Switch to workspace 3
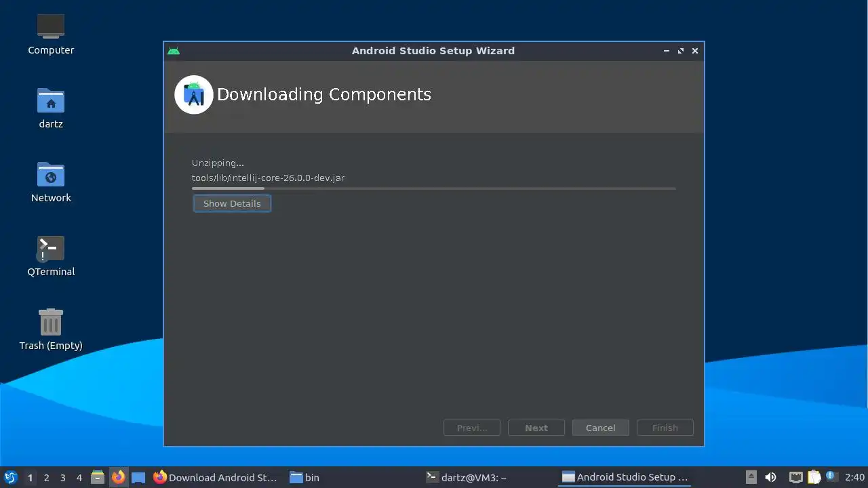The width and height of the screenshot is (868, 488). [62, 477]
